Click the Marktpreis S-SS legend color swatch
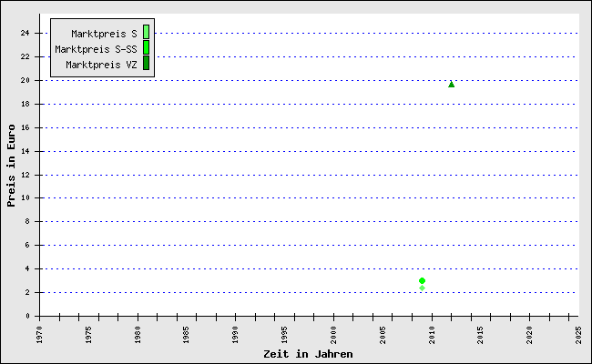Screen dimensions: 592x364 (x=146, y=48)
